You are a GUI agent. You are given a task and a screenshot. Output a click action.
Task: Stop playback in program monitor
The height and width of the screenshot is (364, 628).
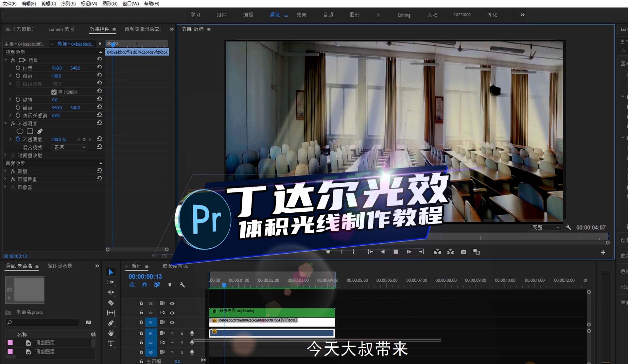[396, 252]
